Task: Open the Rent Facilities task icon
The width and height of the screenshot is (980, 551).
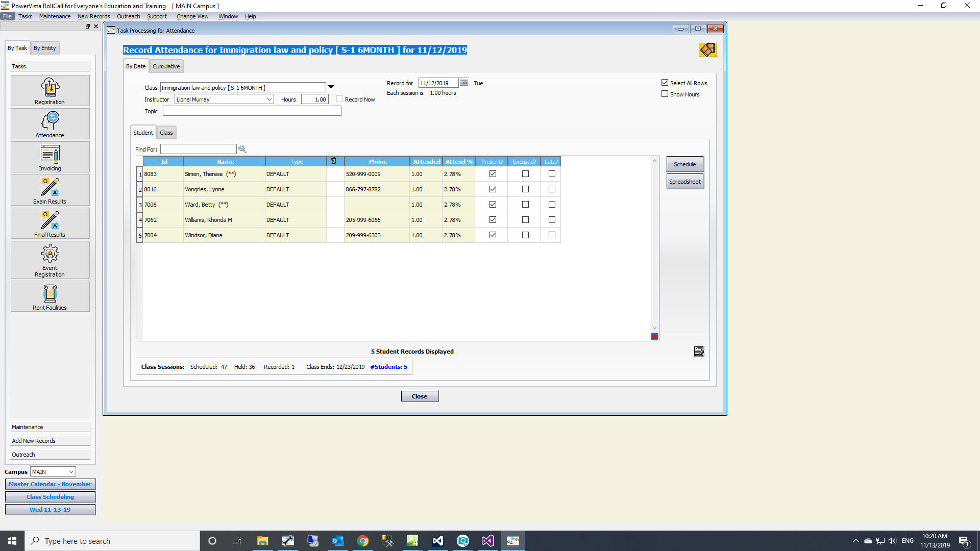Action: click(x=50, y=296)
